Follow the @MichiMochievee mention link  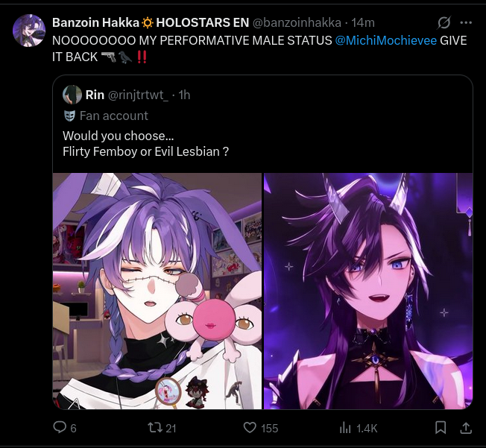(x=386, y=40)
